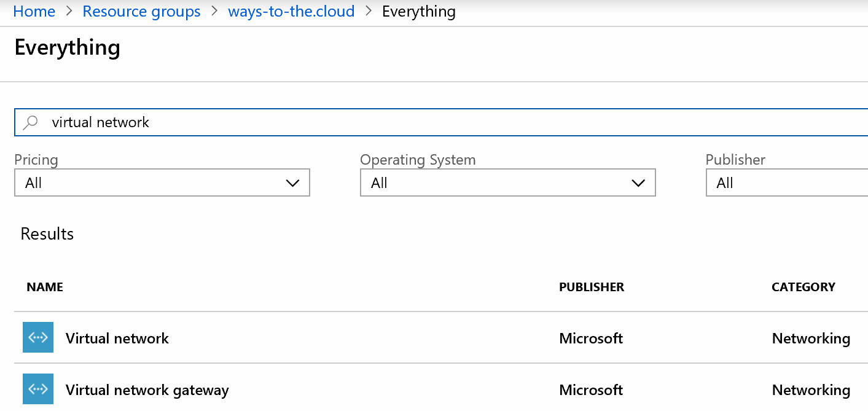This screenshot has height=411, width=868.
Task: Expand the Pricing filter dropdown
Action: point(162,183)
